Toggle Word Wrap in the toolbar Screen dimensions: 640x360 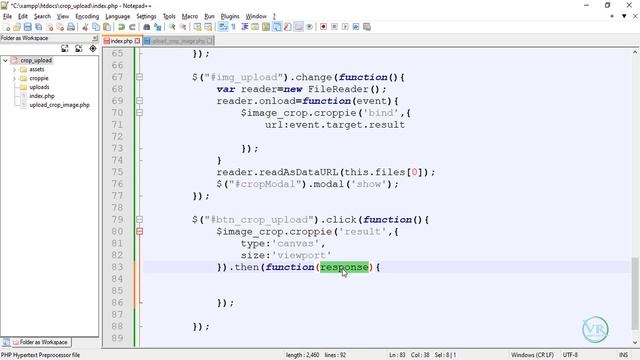(x=223, y=27)
